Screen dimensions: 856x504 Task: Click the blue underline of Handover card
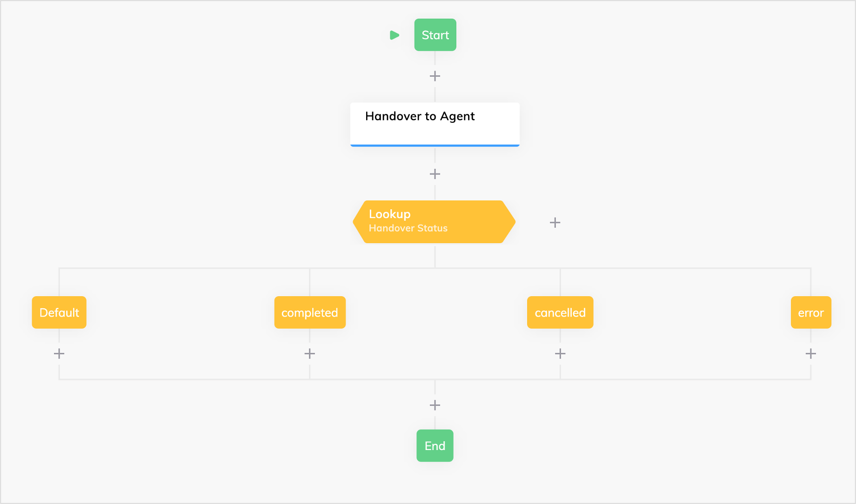point(435,146)
